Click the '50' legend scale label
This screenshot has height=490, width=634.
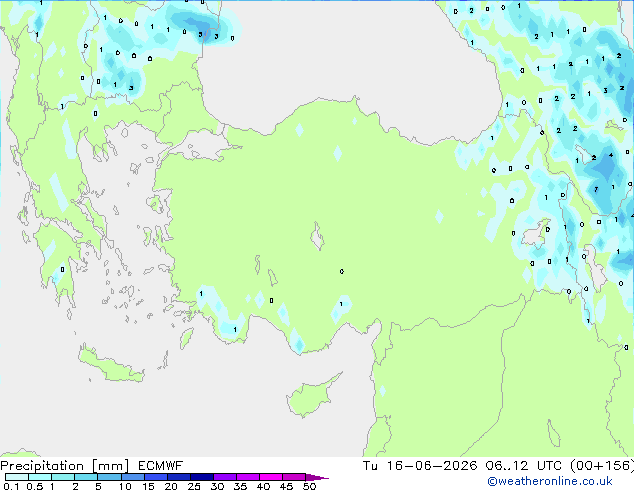tap(309, 486)
